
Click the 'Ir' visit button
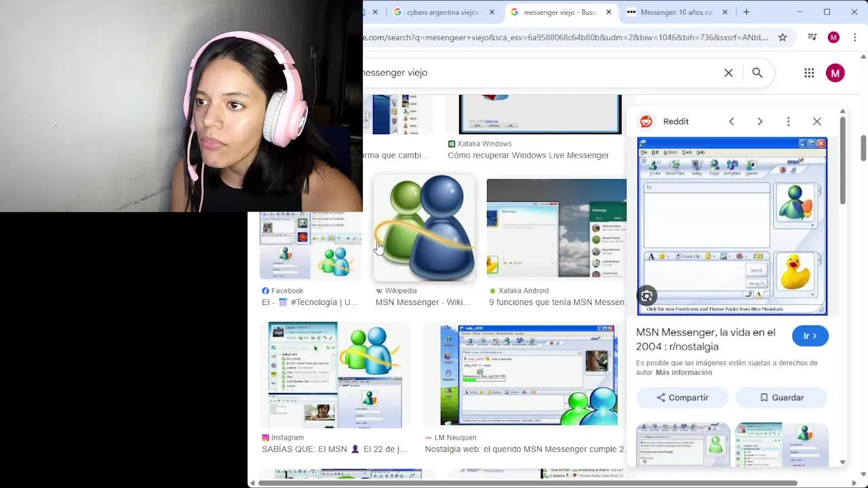[810, 335]
